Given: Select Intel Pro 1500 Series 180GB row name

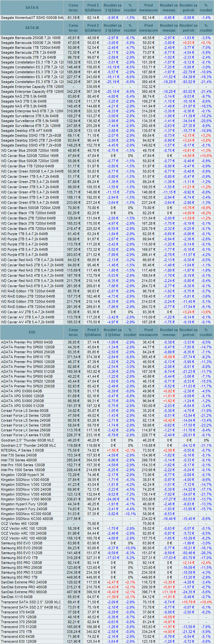Looking at the screenshot, I should tap(23, 470).
